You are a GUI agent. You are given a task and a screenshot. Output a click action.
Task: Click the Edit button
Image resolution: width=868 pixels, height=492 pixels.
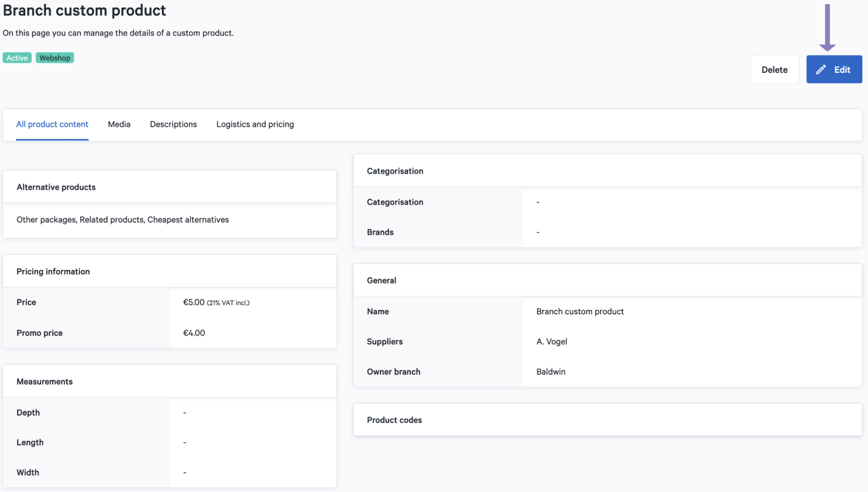834,69
